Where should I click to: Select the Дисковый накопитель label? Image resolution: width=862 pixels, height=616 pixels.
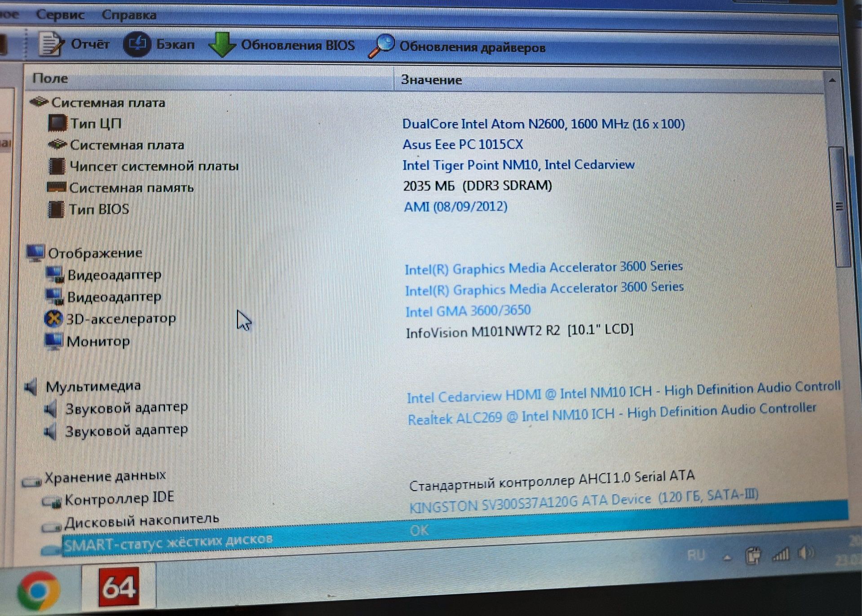pyautogui.click(x=141, y=520)
